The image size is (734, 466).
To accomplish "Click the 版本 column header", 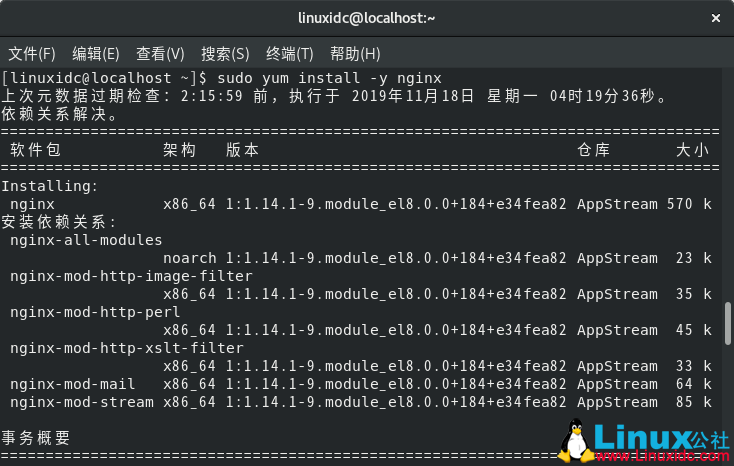I will [242, 150].
